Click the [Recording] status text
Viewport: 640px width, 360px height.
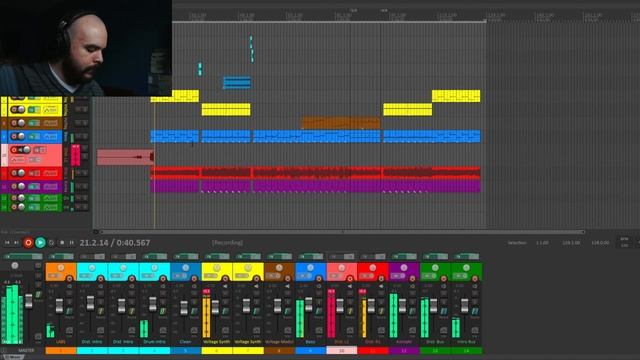227,243
